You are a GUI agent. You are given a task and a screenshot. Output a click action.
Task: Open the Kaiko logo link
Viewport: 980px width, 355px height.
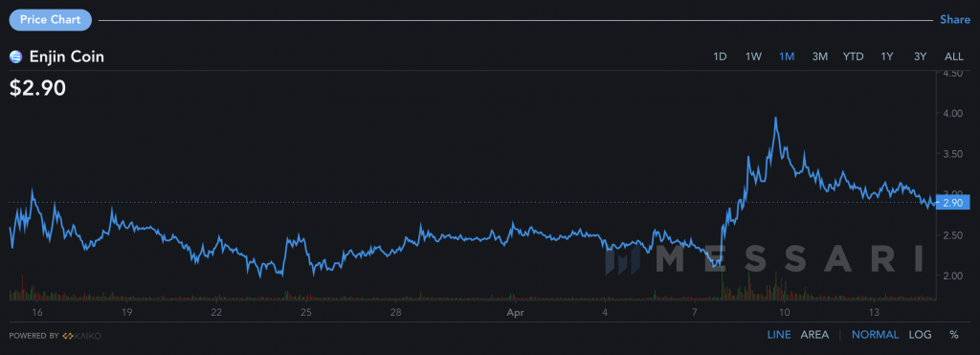81,336
